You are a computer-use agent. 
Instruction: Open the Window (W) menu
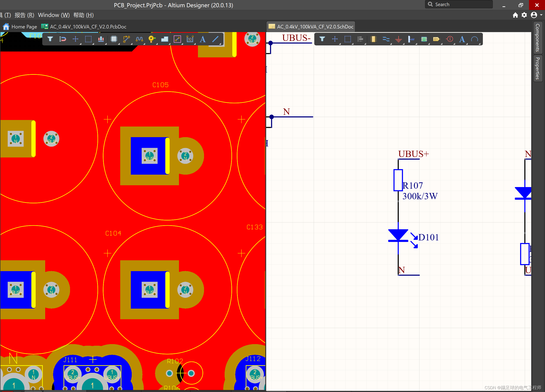pos(54,15)
